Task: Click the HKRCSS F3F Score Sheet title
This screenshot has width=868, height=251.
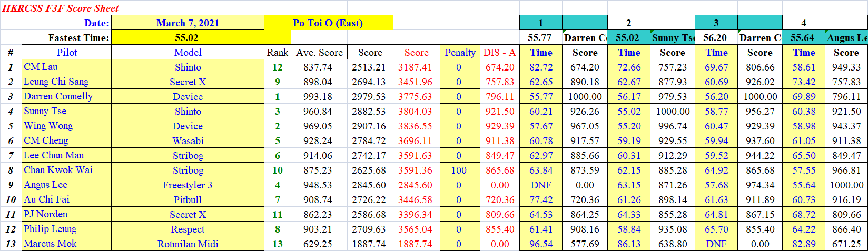Action: pyautogui.click(x=61, y=8)
